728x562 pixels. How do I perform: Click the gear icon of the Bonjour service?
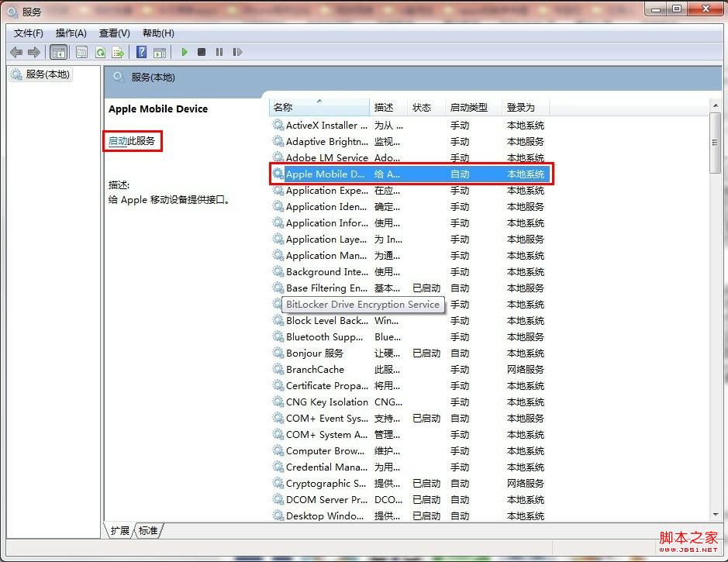278,353
